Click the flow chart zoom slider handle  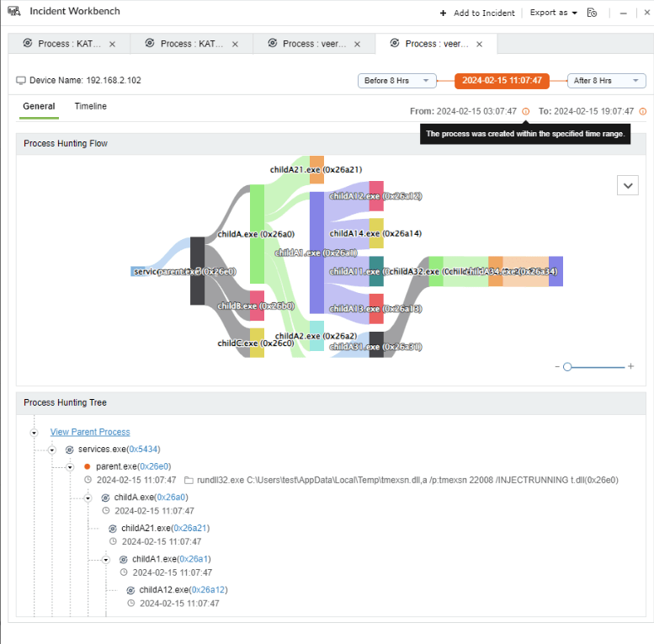tap(567, 367)
